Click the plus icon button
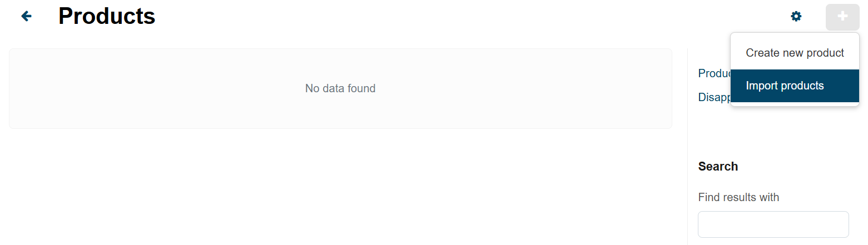 coord(842,17)
